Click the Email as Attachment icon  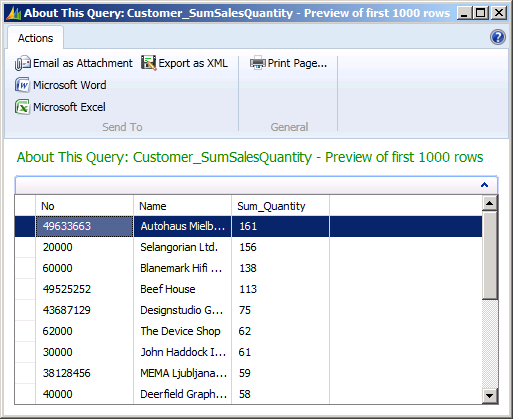point(23,63)
